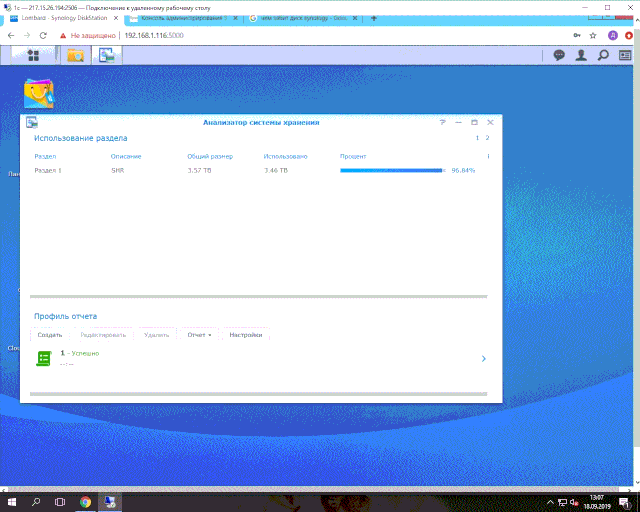640x512 pixels.
Task: Switch to the Google 'диск synology' tab
Action: pos(303,18)
